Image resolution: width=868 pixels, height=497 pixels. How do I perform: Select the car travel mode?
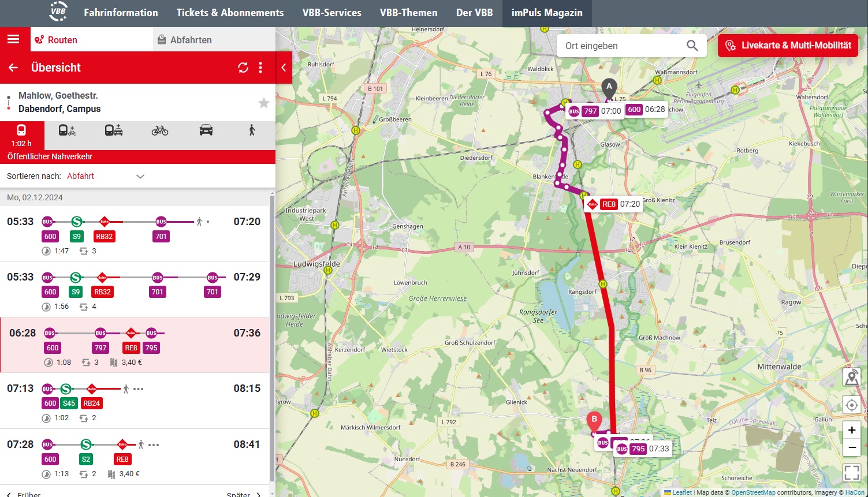[x=206, y=130]
